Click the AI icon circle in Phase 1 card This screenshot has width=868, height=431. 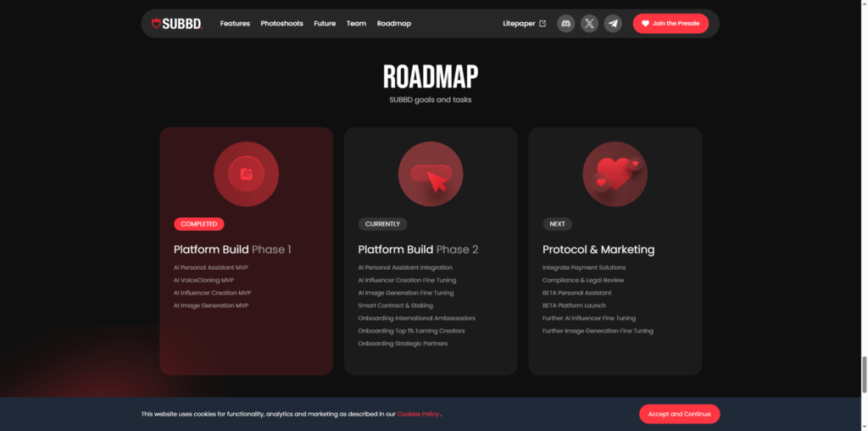click(247, 174)
